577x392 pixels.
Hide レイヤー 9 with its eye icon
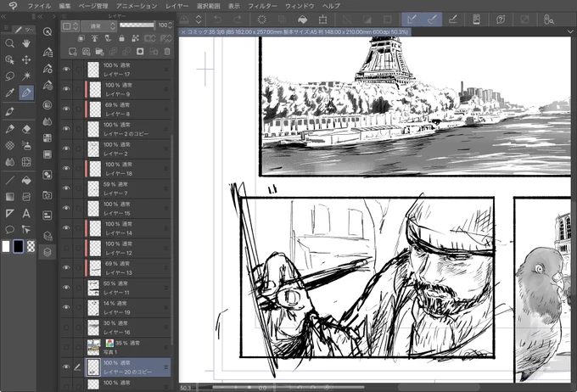(x=66, y=89)
